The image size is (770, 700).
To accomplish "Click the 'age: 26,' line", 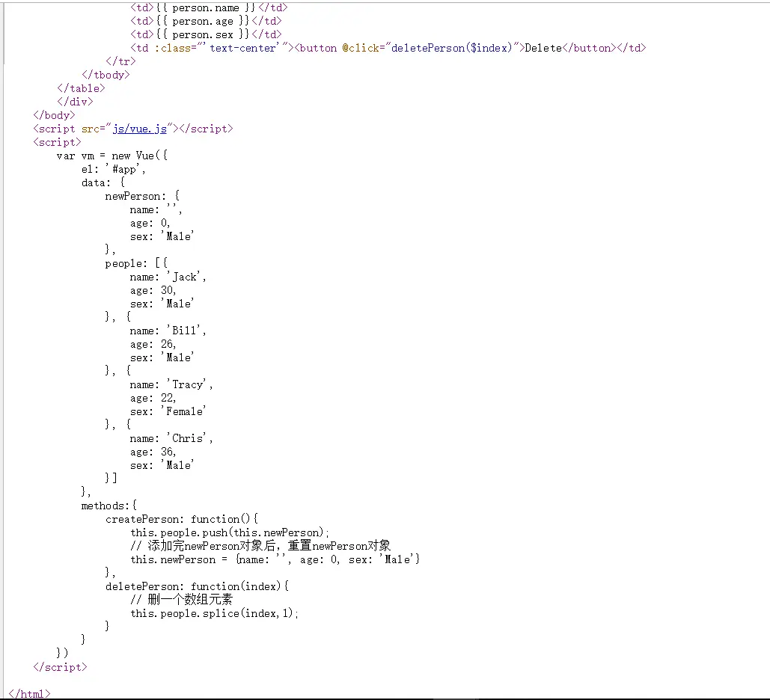I will 153,344.
